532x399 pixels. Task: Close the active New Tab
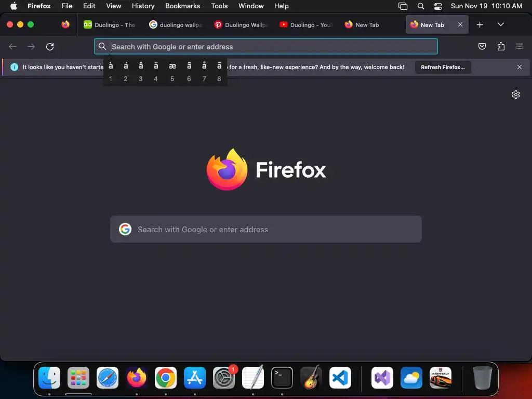point(460,24)
